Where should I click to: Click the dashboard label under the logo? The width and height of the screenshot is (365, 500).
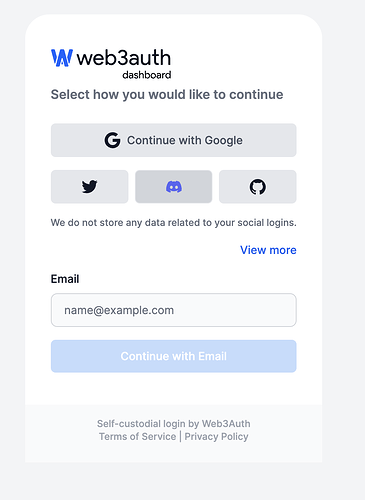click(x=147, y=75)
